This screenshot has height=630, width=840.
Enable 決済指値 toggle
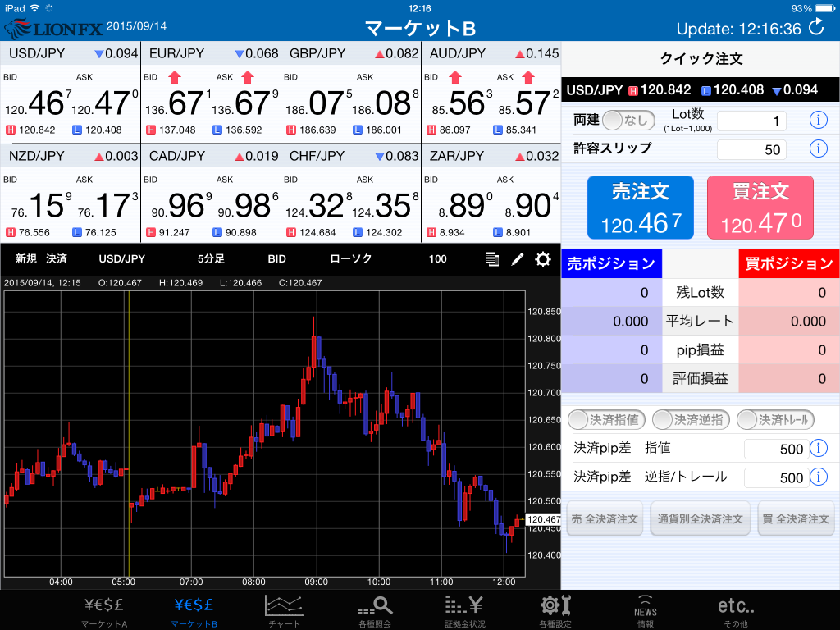click(x=606, y=420)
